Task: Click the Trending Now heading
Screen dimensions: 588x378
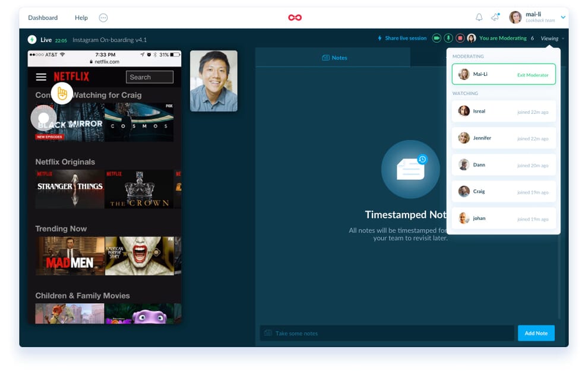Action: [61, 228]
